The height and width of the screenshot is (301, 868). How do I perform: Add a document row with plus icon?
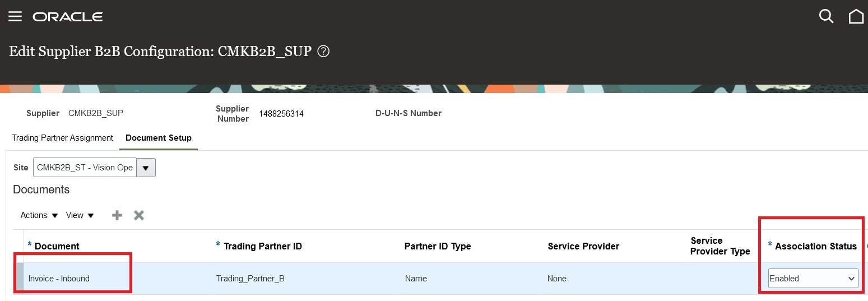(117, 215)
